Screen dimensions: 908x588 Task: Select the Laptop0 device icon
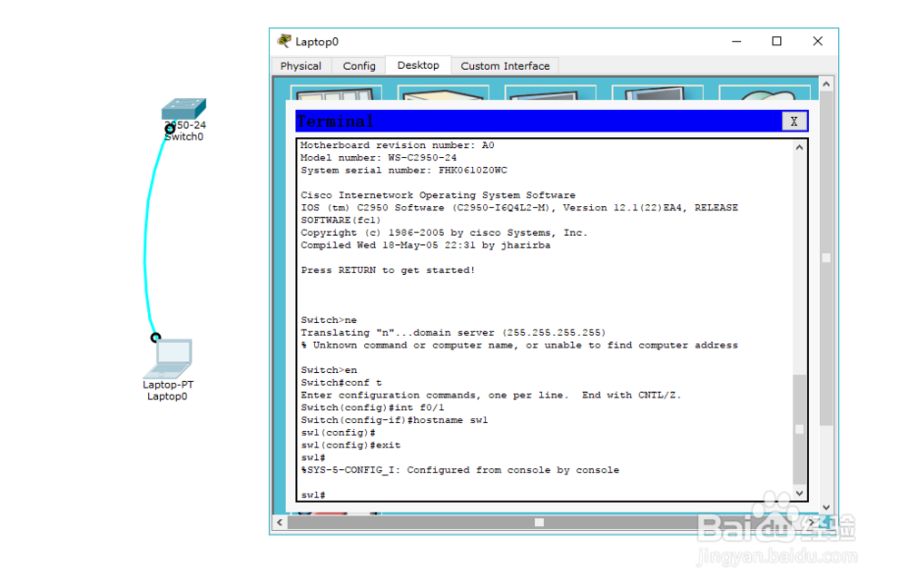pos(169,358)
